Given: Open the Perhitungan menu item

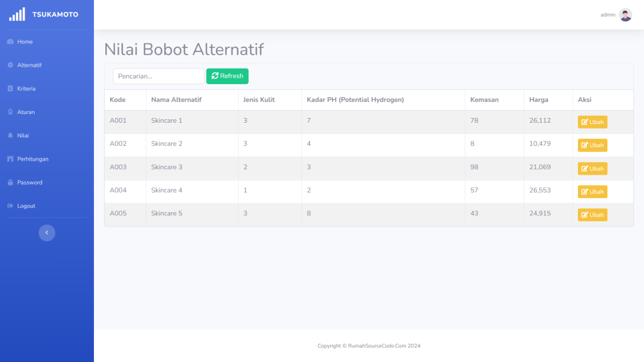Looking at the screenshot, I should 33,159.
